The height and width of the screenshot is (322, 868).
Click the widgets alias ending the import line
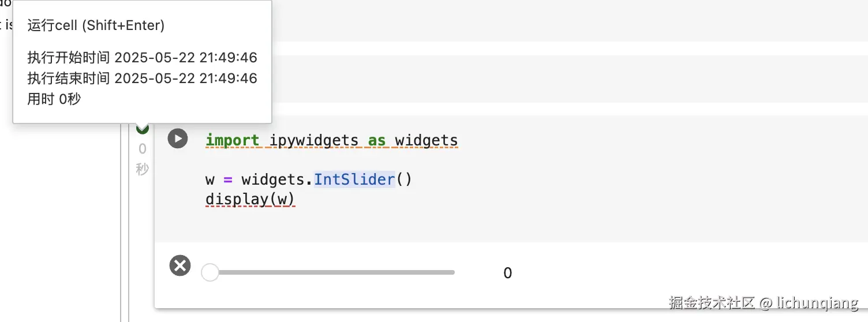(x=426, y=140)
